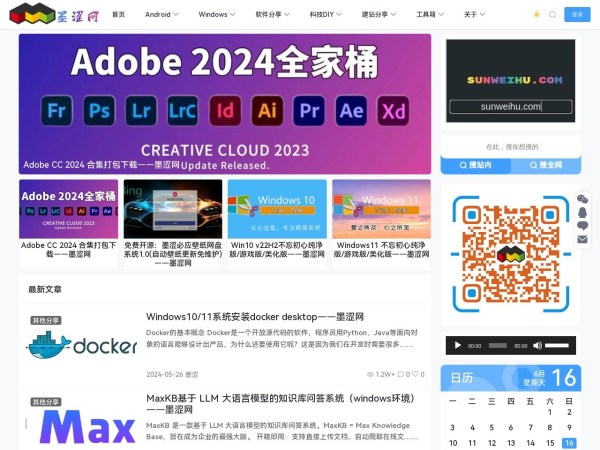Open the header search magnifier icon
The width and height of the screenshot is (600, 450).
(553, 15)
